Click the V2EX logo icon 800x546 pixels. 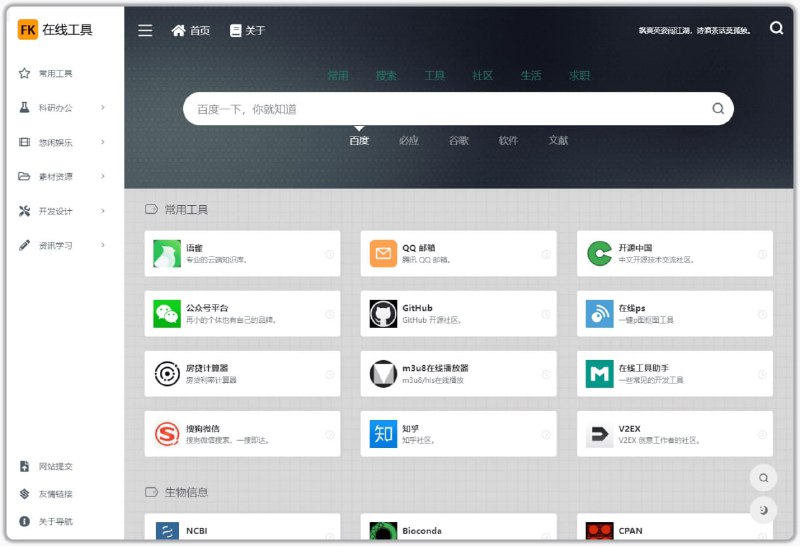pos(600,434)
